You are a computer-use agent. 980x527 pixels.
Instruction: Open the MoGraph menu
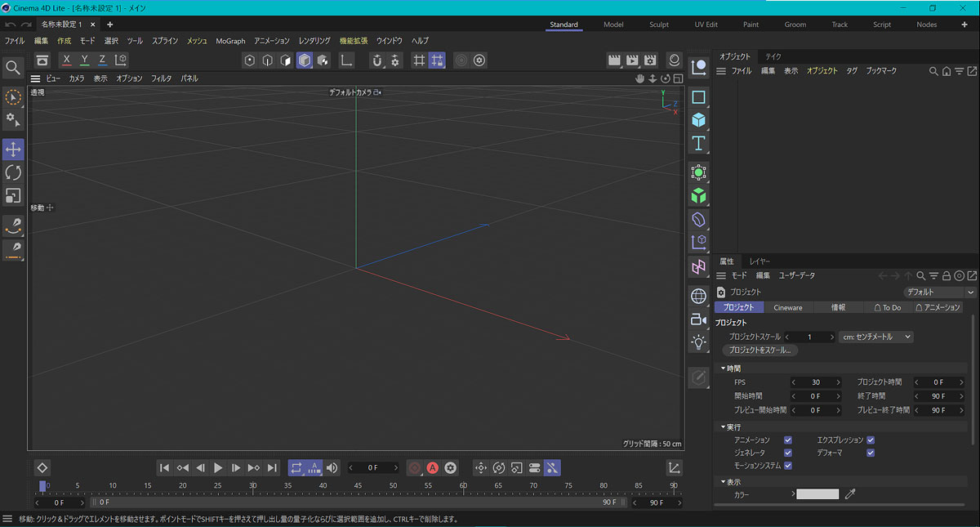point(230,41)
